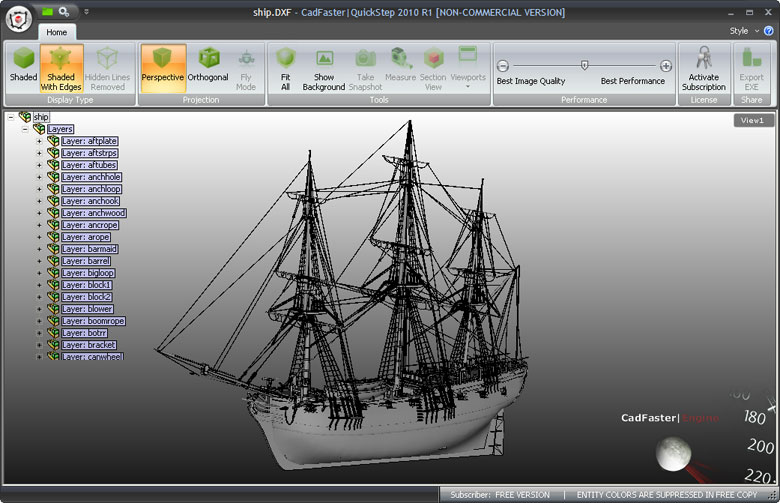This screenshot has width=780, height=503.
Task: Click the moon light-direction ball
Action: tap(673, 453)
